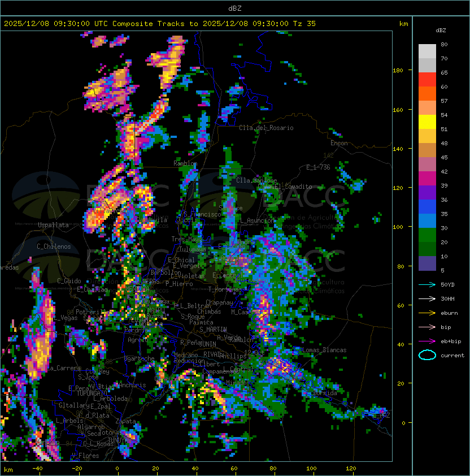Image resolution: width=470 pixels, height=476 pixels.
Task: Click the yellow eburn arrow legend icon
Action: (x=427, y=313)
